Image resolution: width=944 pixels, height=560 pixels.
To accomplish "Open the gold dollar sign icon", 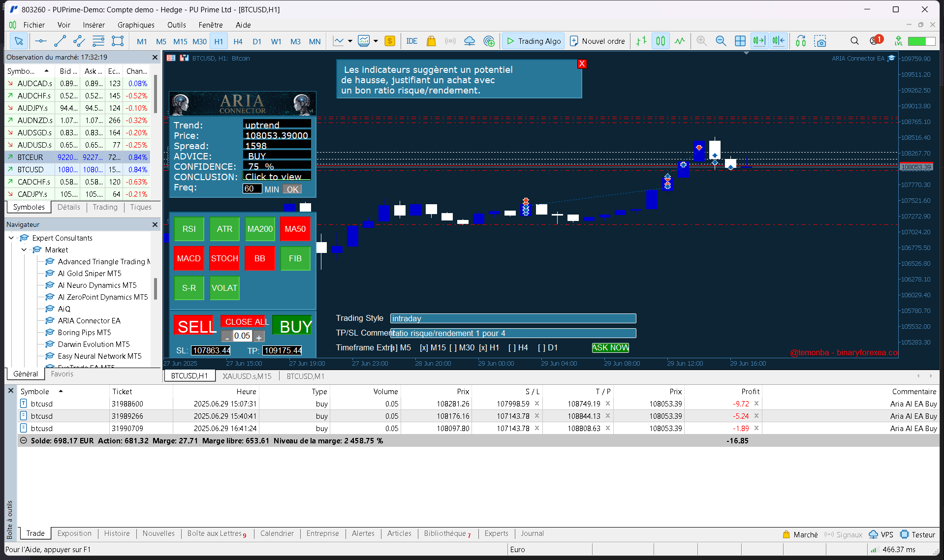I will coord(390,41).
